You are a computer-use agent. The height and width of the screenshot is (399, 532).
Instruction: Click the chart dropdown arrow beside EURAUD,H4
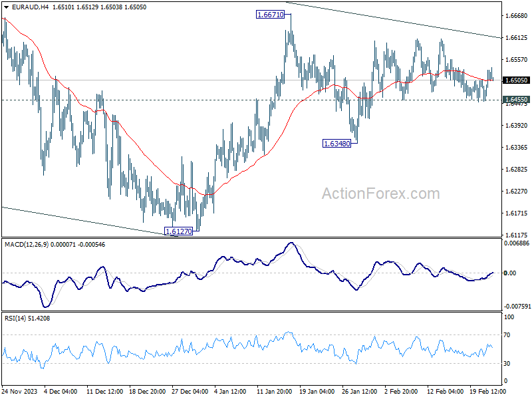click(7, 7)
